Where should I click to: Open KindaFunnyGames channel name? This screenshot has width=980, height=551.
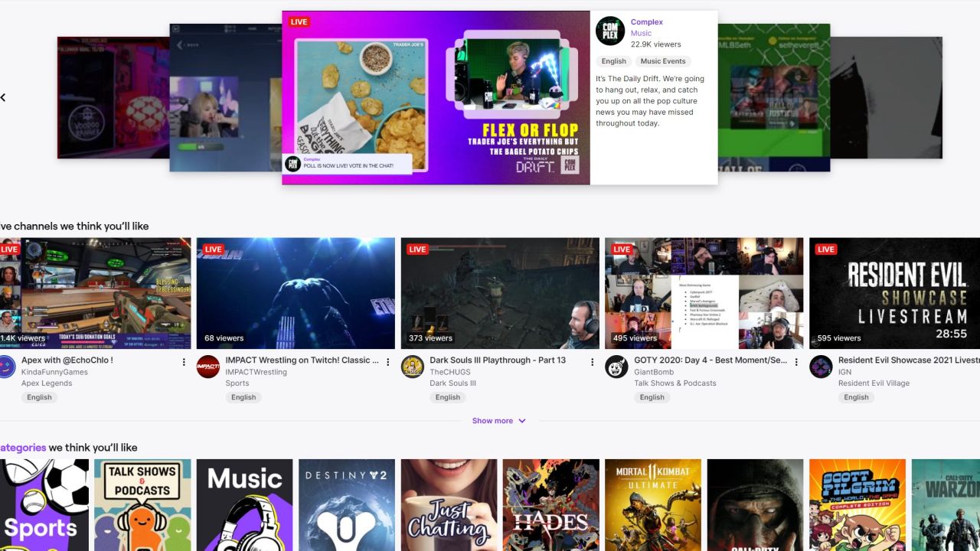[x=54, y=373]
